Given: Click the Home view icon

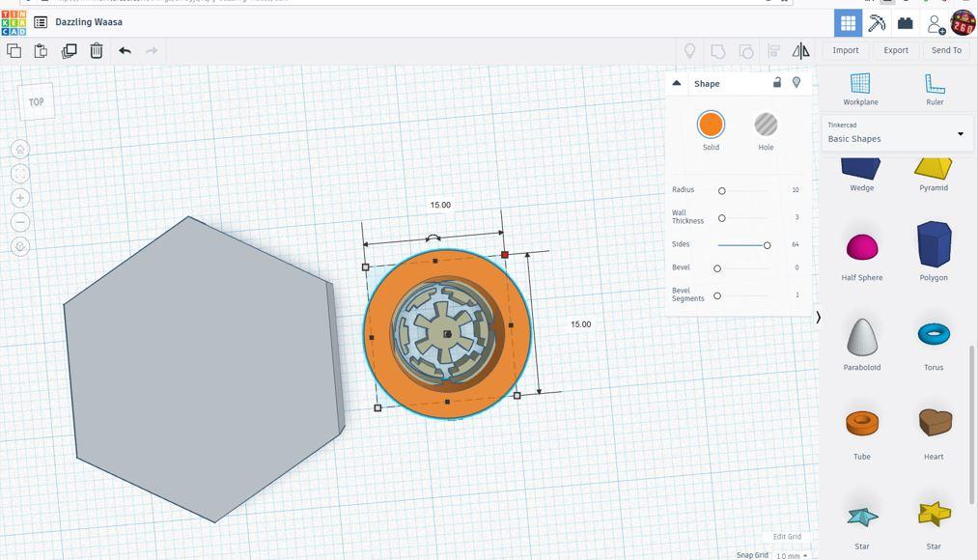Looking at the screenshot, I should (20, 149).
